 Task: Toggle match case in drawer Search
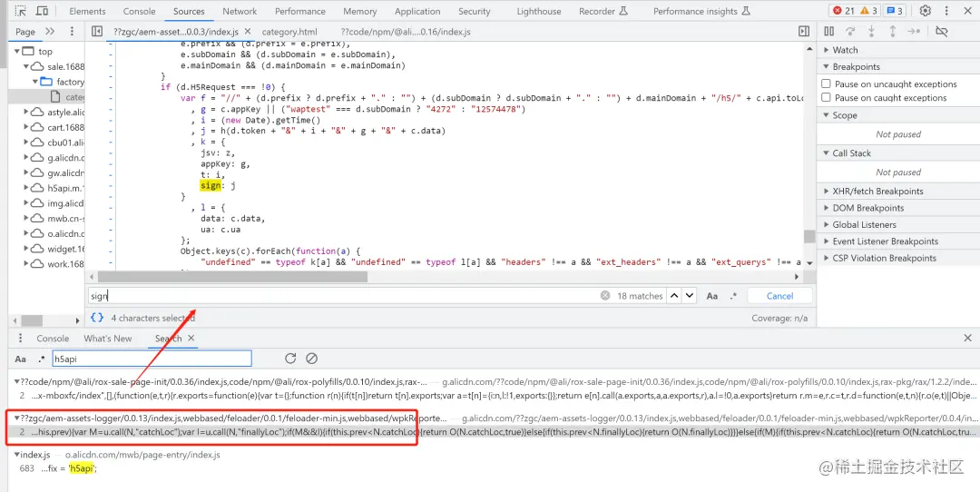(21, 359)
